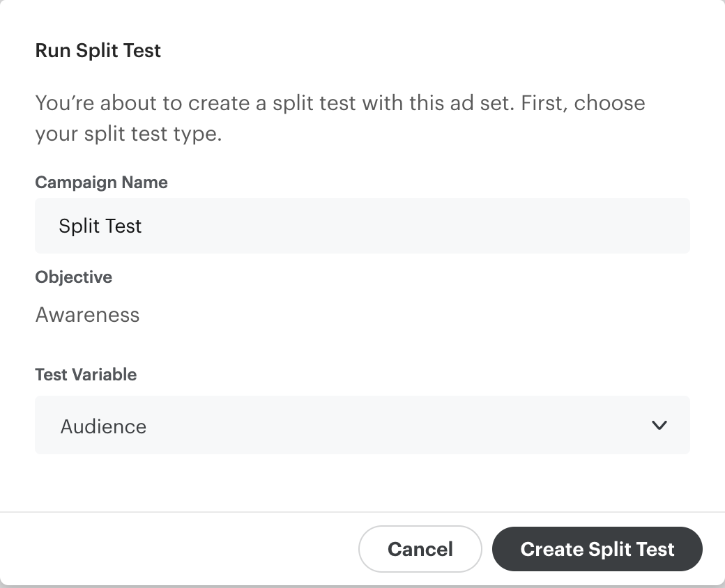Click the Test Variable label
This screenshot has width=725, height=588.
click(86, 374)
